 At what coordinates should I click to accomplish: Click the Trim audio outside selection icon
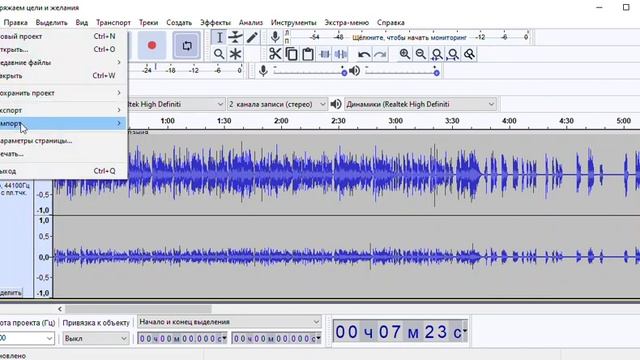pyautogui.click(x=324, y=54)
